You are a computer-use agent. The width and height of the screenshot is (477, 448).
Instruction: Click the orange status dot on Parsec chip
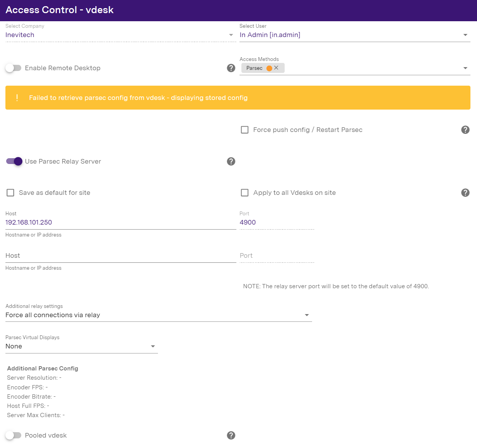click(269, 68)
